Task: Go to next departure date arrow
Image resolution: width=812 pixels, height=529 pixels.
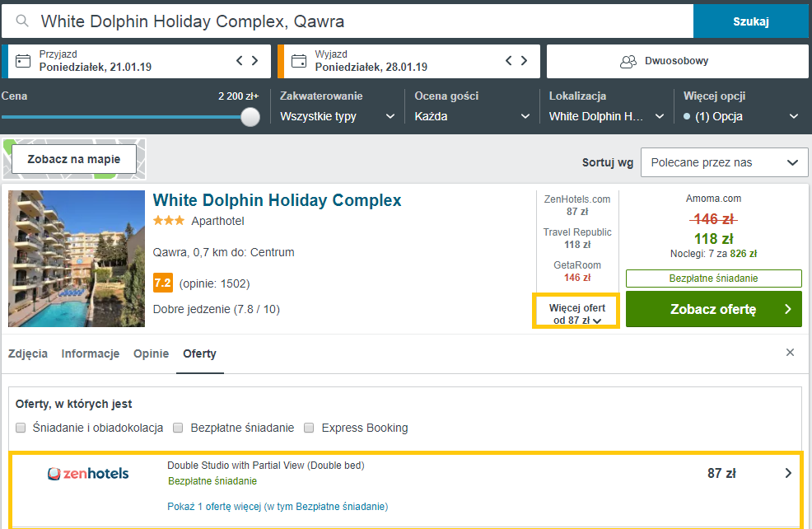Action: click(524, 61)
